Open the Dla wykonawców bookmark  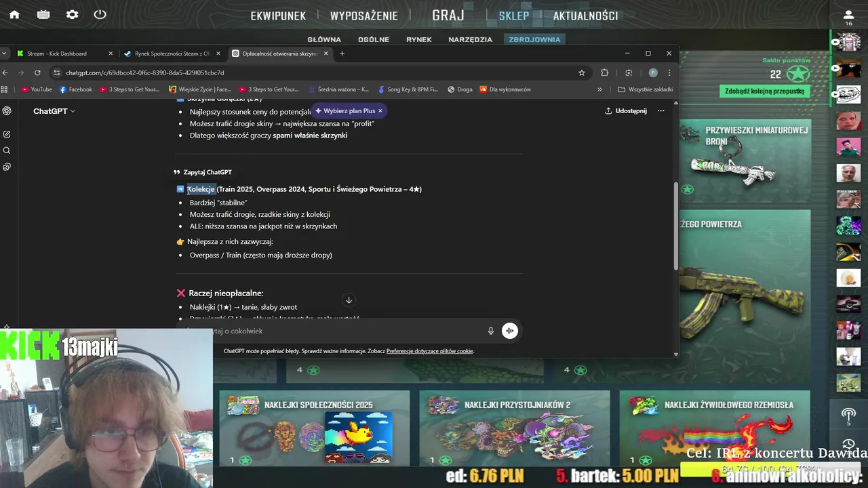click(505, 89)
